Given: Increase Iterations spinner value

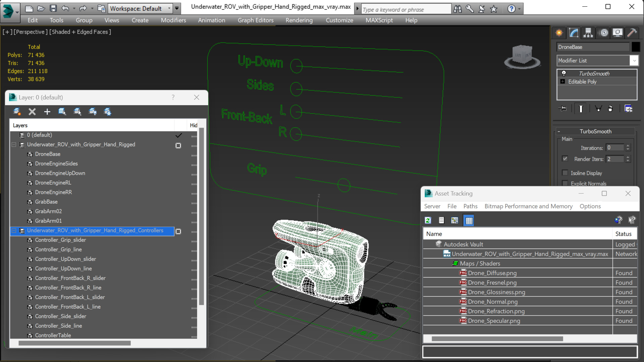Looking at the screenshot, I should (x=628, y=146).
